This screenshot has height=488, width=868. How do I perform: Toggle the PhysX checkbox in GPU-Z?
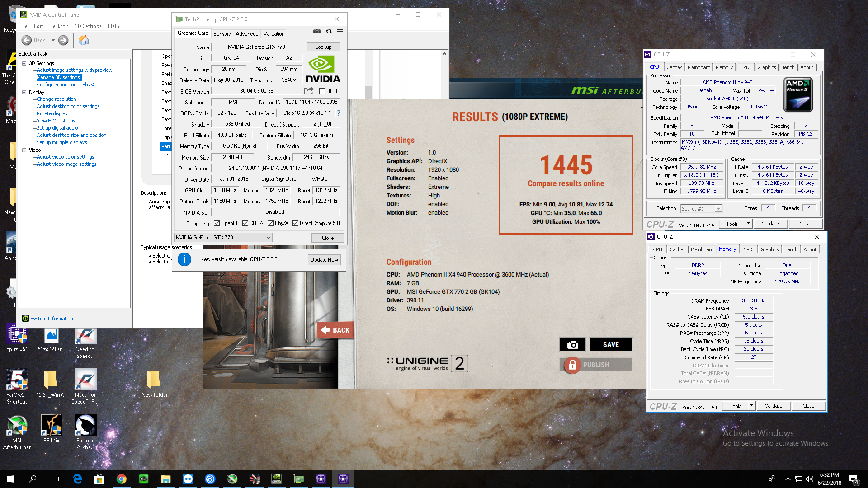[x=270, y=223]
